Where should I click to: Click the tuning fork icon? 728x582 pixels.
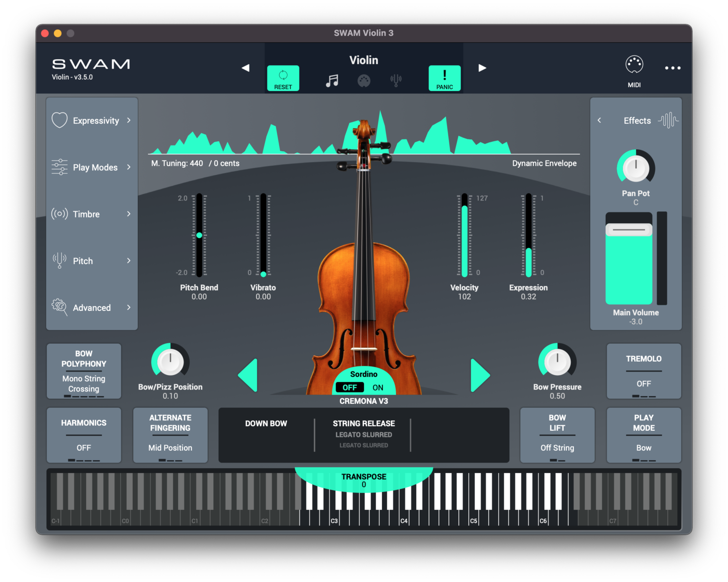396,80
